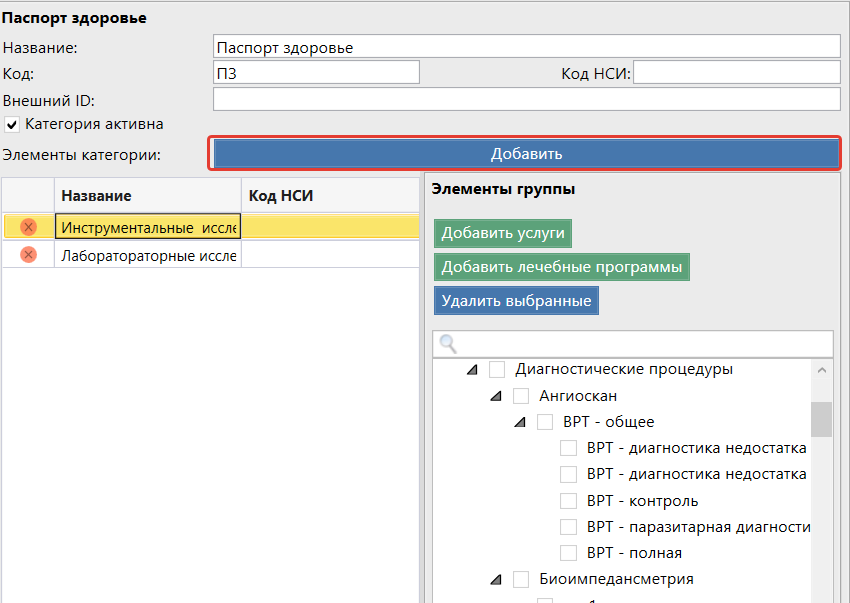Click Добавить лечебные программы button
This screenshot has height=603, width=850.
[562, 267]
